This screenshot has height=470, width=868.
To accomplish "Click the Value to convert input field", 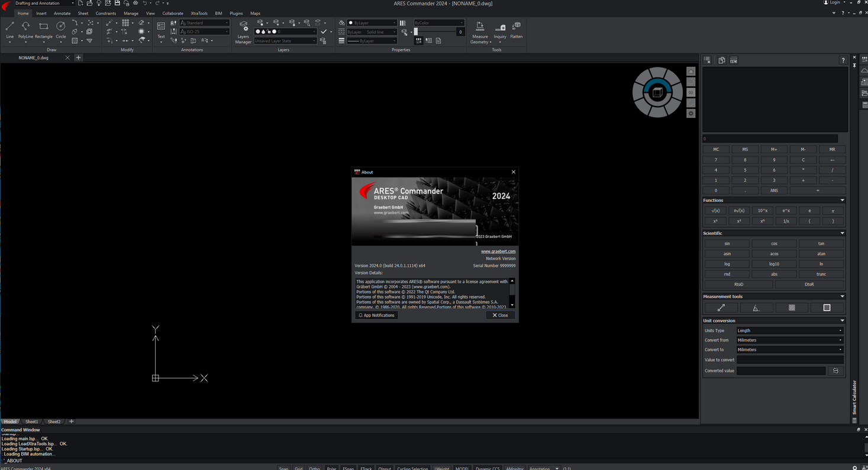I will click(790, 360).
